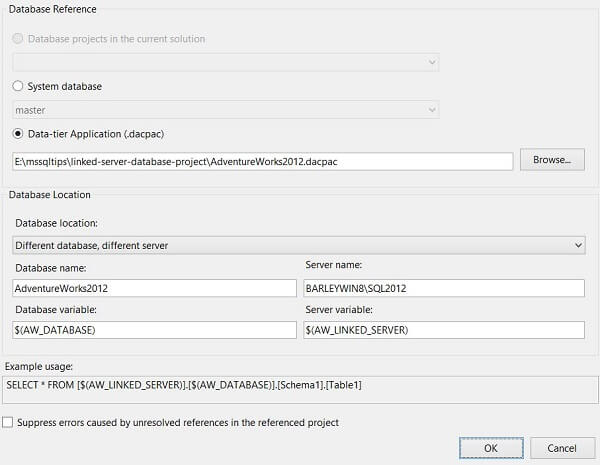Click the Server name field showing BARLEYWIN8\SQL2012
The height and width of the screenshot is (465, 600).
(443, 288)
